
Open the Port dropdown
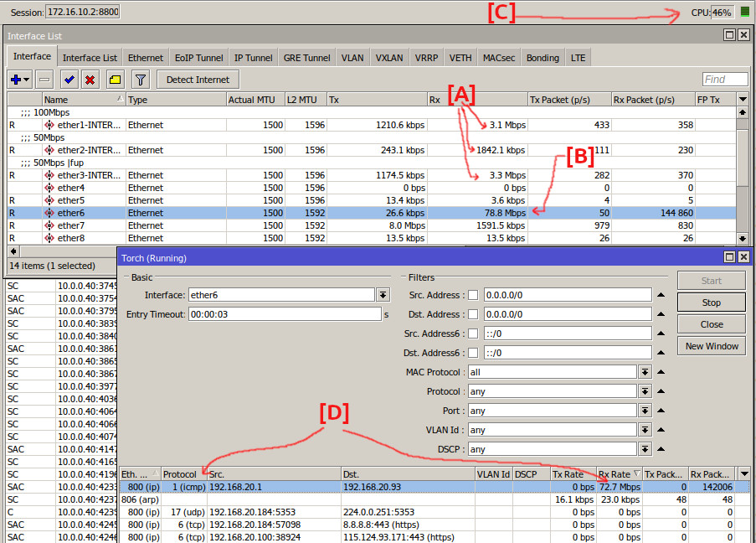click(x=645, y=411)
